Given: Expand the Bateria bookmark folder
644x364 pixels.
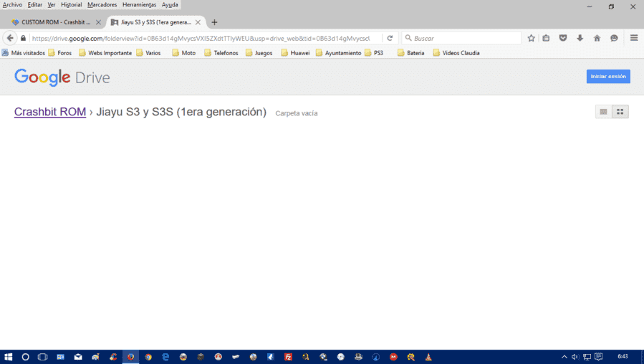Looking at the screenshot, I should click(411, 53).
